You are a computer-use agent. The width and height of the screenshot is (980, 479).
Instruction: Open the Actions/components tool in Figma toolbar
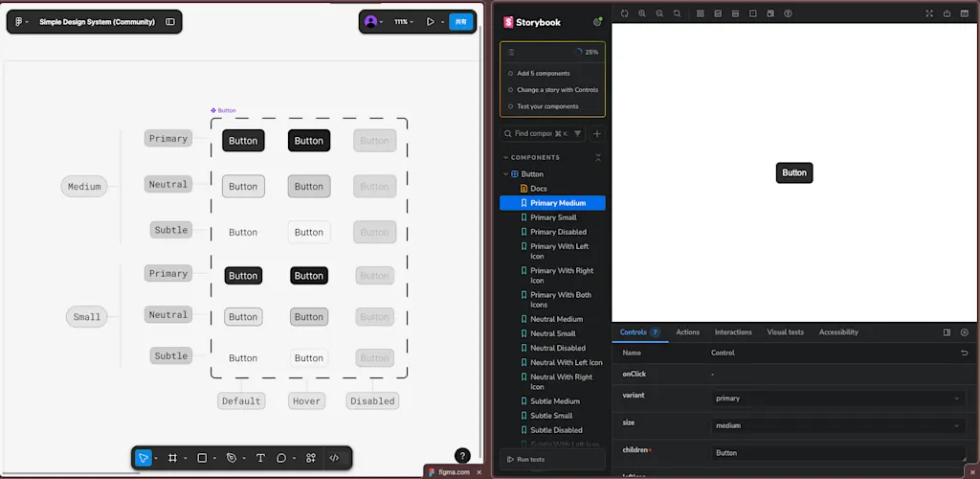coord(311,458)
